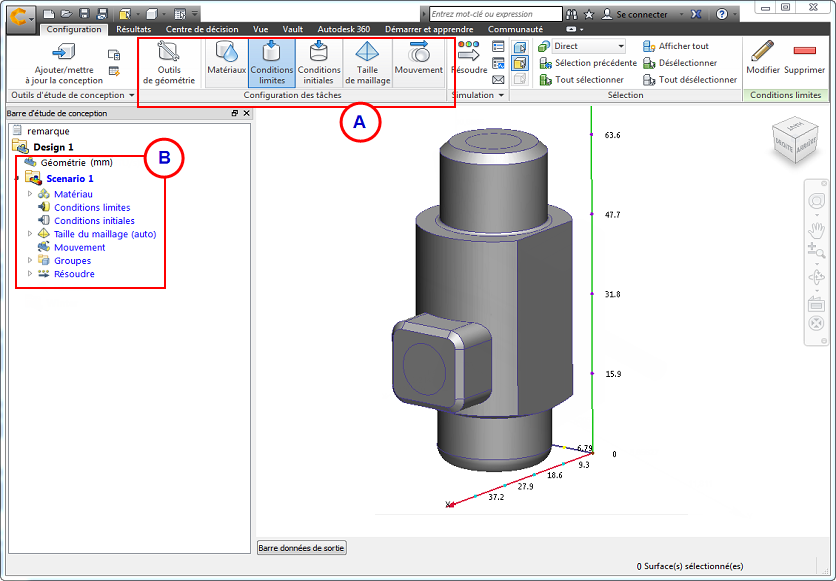Select the Mouvement ribbon icon
The image size is (836, 581).
(419, 59)
